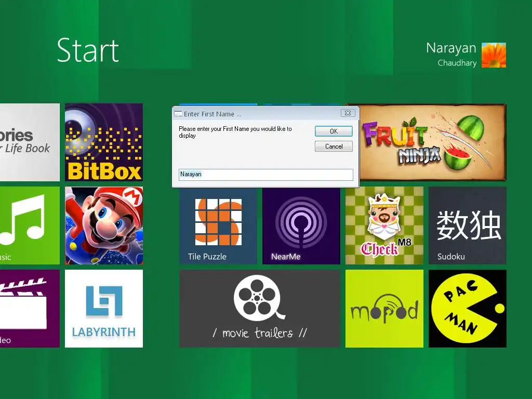This screenshot has width=532, height=399.
Task: Click OK in Enter First Name dialog
Action: pyautogui.click(x=334, y=131)
